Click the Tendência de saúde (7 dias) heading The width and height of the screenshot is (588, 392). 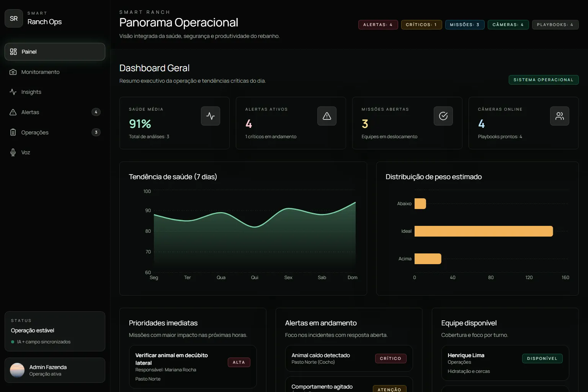[173, 177]
